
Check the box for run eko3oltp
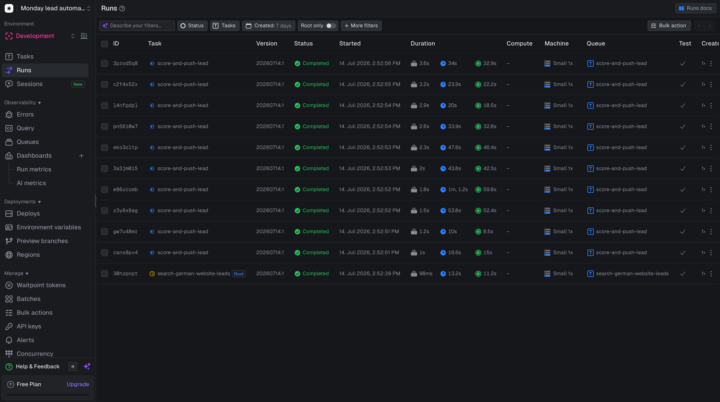105,147
